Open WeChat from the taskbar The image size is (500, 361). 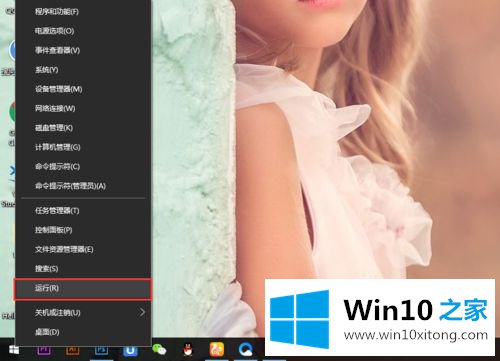[x=159, y=350]
